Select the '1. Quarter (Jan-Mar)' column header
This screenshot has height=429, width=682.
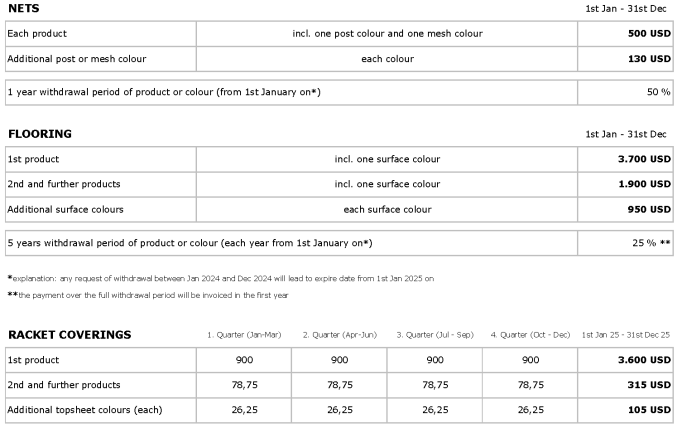pos(244,335)
